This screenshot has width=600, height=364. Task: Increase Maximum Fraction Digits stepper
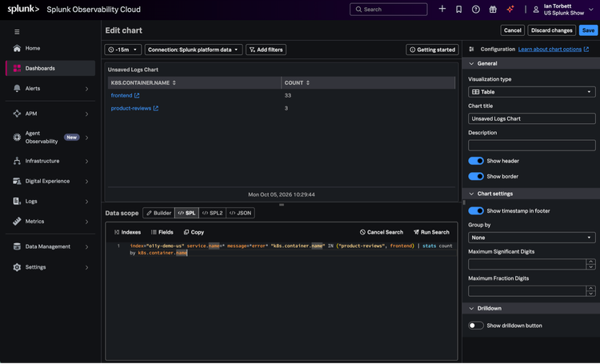coord(591,288)
